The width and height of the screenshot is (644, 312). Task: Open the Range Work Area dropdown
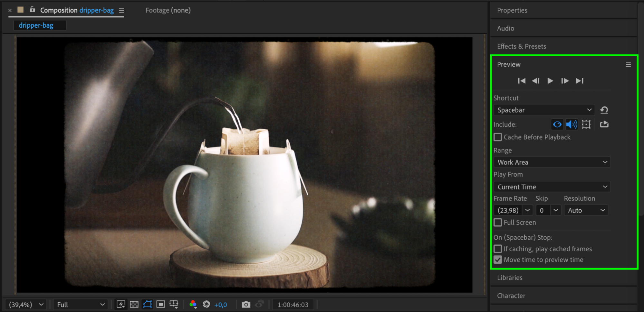point(552,162)
